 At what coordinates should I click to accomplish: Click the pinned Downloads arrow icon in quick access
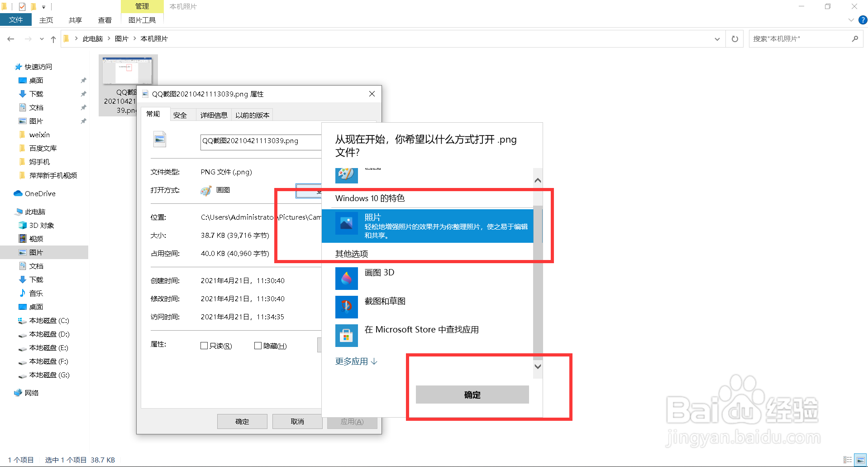click(x=23, y=94)
